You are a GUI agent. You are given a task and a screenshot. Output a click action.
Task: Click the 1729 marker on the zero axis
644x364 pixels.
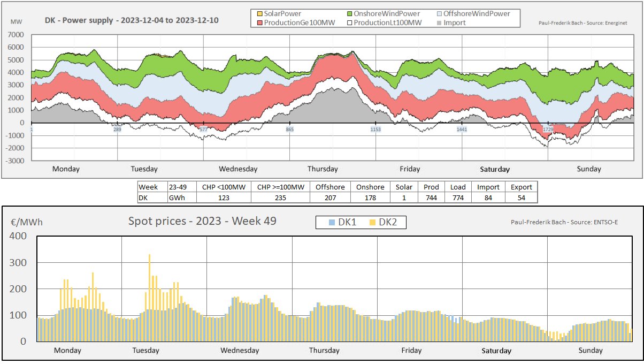[548, 130]
